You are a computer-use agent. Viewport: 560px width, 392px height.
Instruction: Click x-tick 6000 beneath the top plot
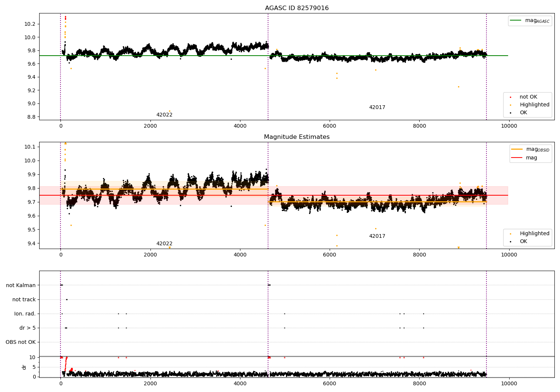(x=330, y=126)
